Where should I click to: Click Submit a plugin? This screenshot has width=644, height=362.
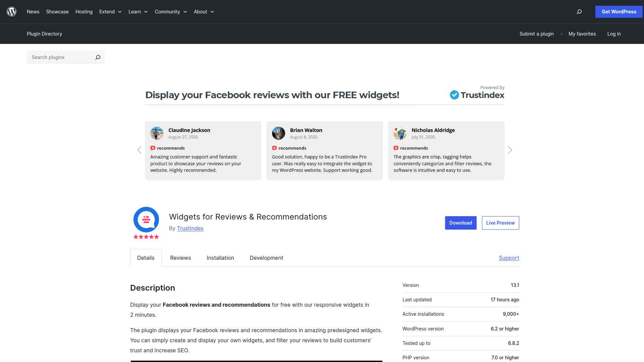[537, 34]
